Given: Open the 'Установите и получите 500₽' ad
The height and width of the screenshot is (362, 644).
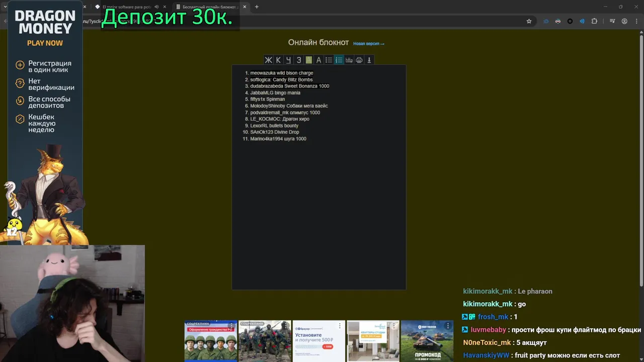Looking at the screenshot, I should click(x=319, y=341).
